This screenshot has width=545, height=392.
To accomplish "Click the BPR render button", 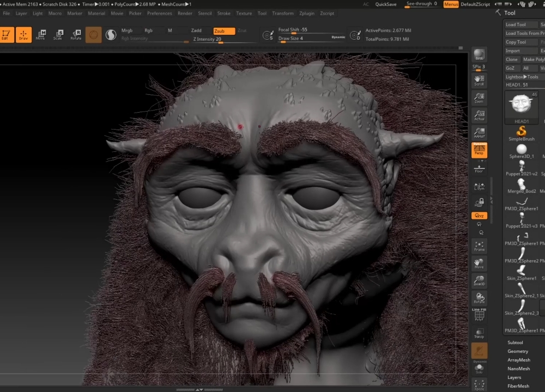I will [x=479, y=54].
